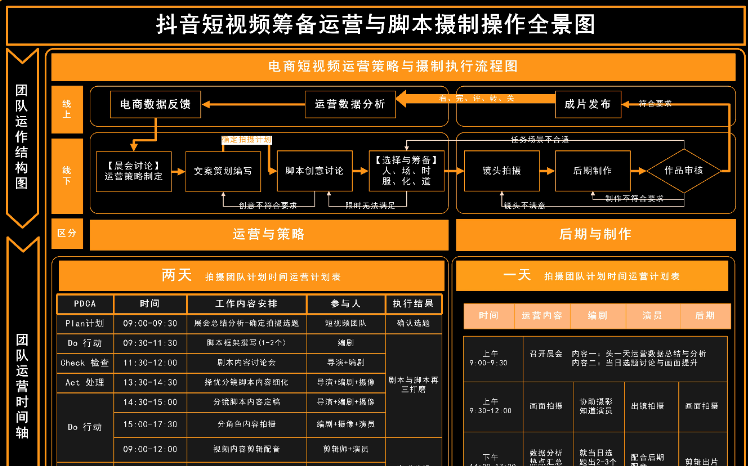Select the 运营数据分析 flowchart box
This screenshot has height=466, width=749.
click(x=350, y=104)
